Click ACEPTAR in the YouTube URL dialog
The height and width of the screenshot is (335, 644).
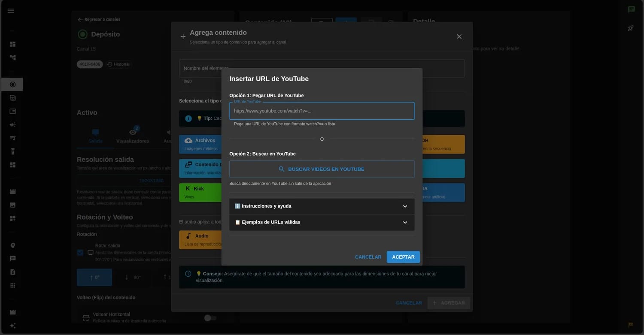pos(403,257)
